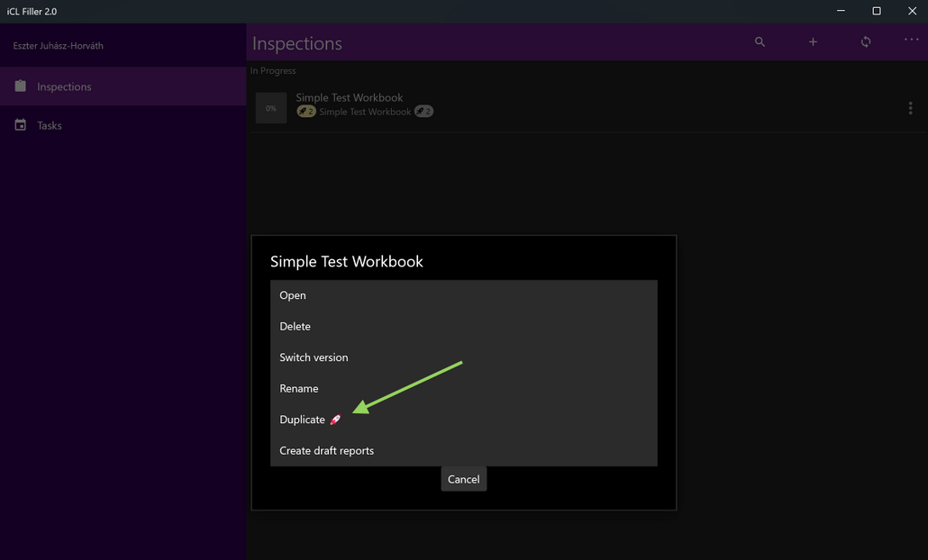Click the user name Eszter Juhász-Horváth
Screen dimensions: 928x560
(x=58, y=46)
